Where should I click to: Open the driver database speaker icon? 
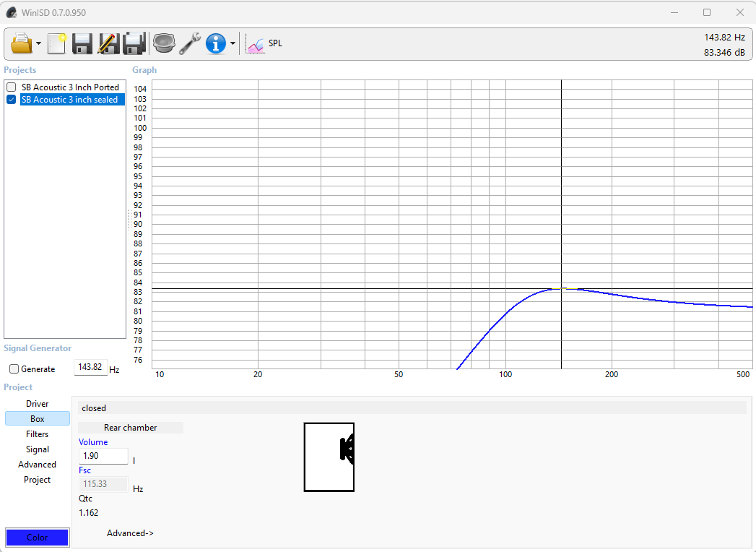[x=164, y=43]
